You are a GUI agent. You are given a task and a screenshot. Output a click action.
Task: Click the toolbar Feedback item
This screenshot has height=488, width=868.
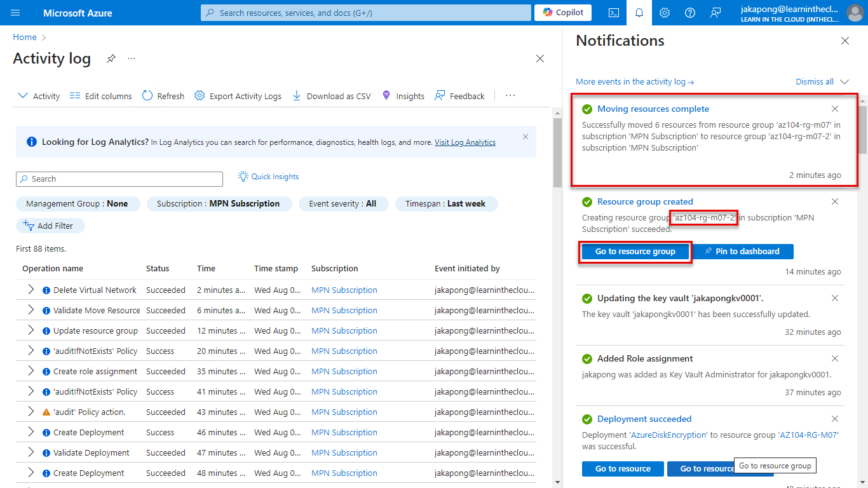459,96
